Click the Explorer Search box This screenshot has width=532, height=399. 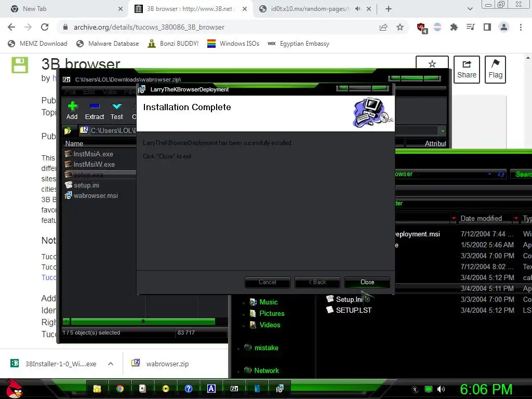point(522,174)
